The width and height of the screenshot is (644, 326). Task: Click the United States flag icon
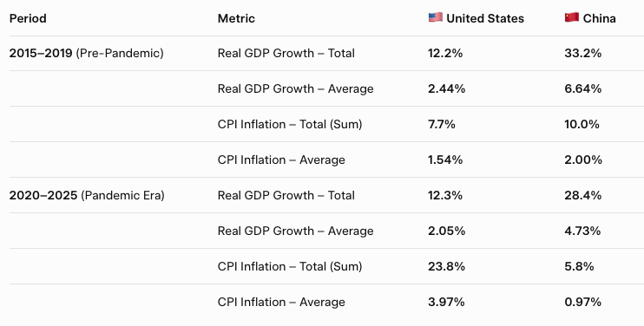(436, 17)
